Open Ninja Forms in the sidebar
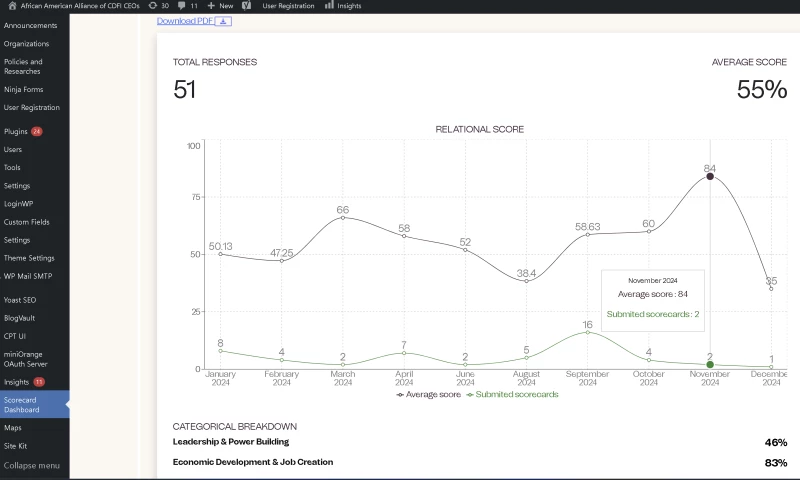 click(x=23, y=90)
